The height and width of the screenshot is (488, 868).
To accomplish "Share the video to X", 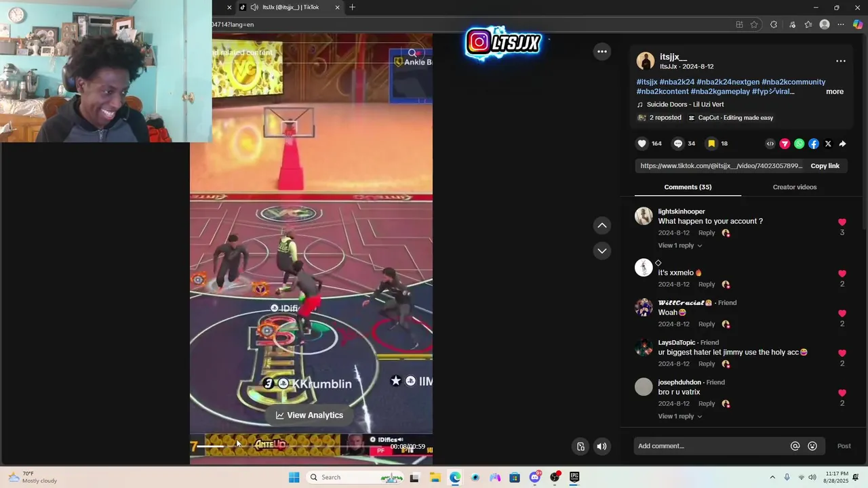I will tap(828, 144).
